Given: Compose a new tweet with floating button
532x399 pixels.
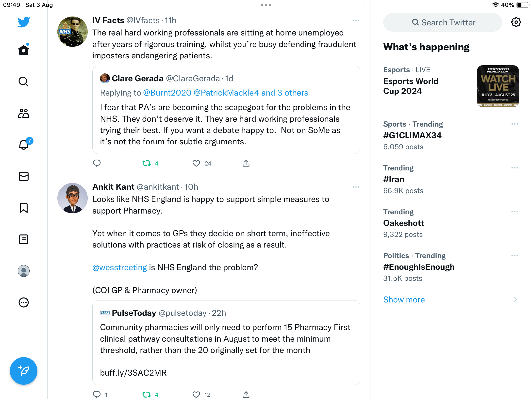Looking at the screenshot, I should pyautogui.click(x=24, y=371).
